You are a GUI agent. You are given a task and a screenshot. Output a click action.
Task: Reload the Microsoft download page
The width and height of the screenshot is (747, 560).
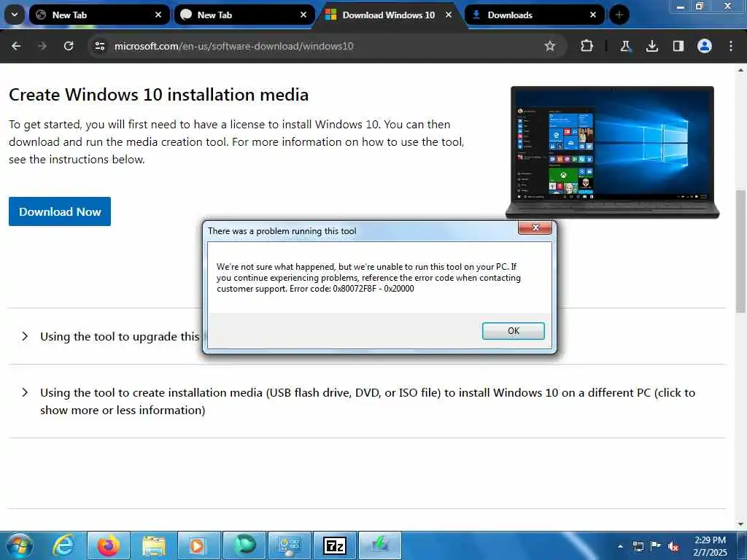point(69,46)
